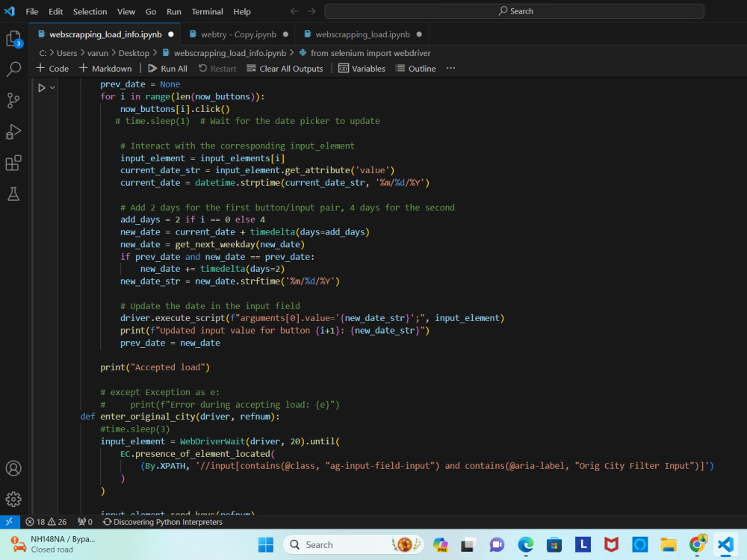
Task: Go forward with the right arrow
Action: click(311, 11)
